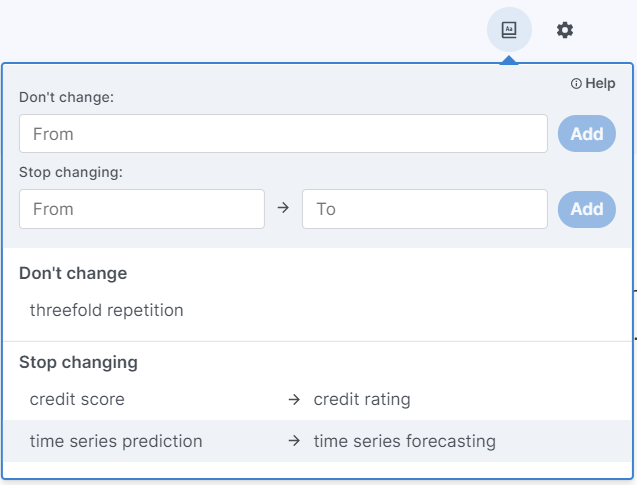This screenshot has width=637, height=485.
Task: Click arrow between From and To fields
Action: (283, 208)
